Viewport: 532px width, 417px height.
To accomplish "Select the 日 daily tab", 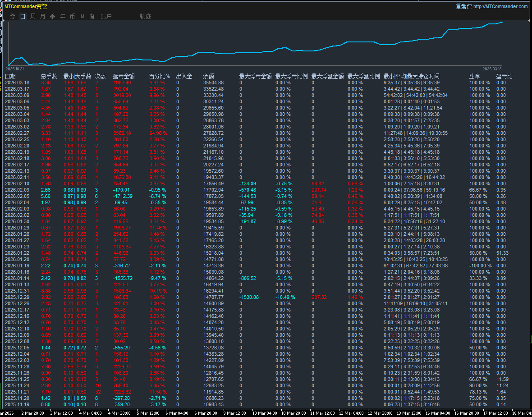I will [23, 16].
